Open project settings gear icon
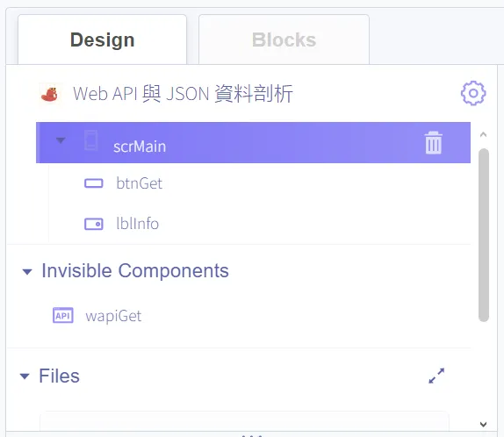The height and width of the screenshot is (437, 504). click(x=473, y=93)
